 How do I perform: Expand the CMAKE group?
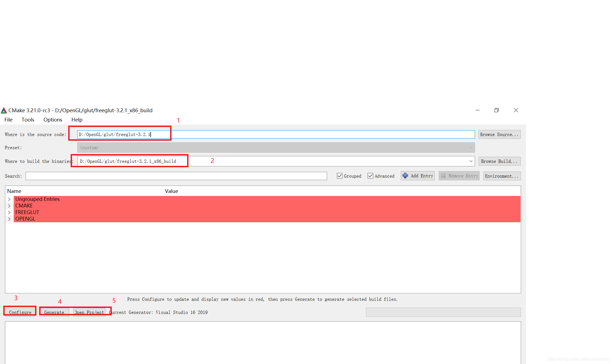click(9, 206)
